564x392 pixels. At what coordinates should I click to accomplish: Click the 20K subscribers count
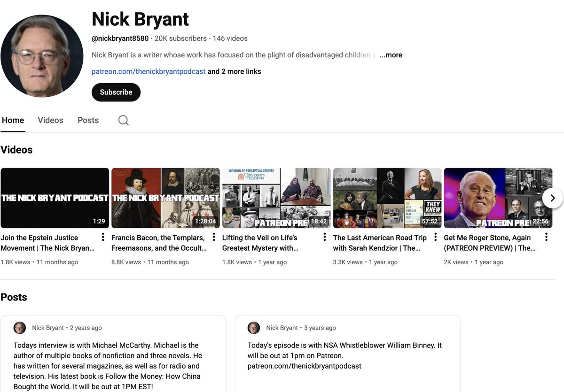pos(180,38)
